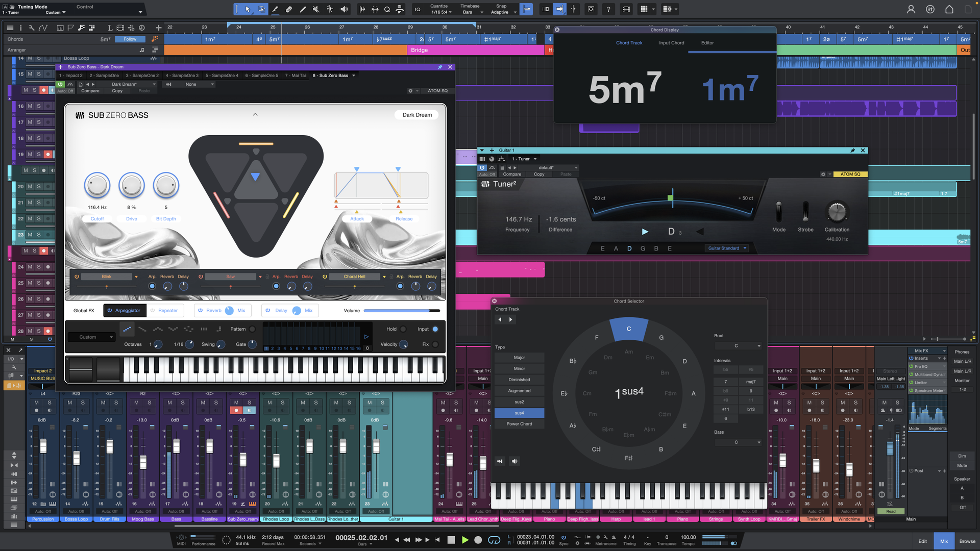Pin the Sub Zero Bass editor window

pos(440,67)
